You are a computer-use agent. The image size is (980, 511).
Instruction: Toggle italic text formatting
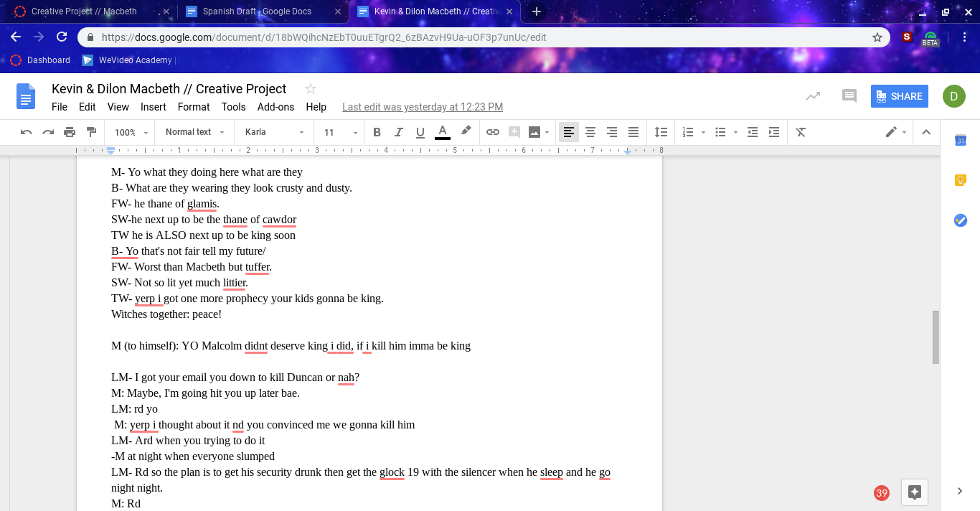point(398,132)
